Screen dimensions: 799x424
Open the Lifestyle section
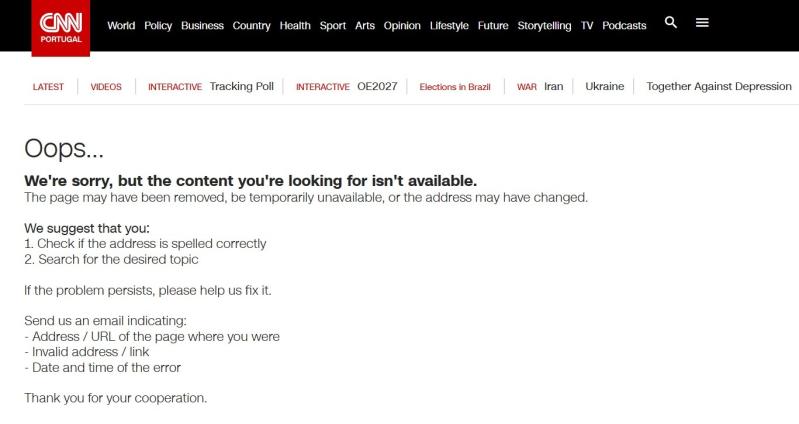tap(449, 25)
